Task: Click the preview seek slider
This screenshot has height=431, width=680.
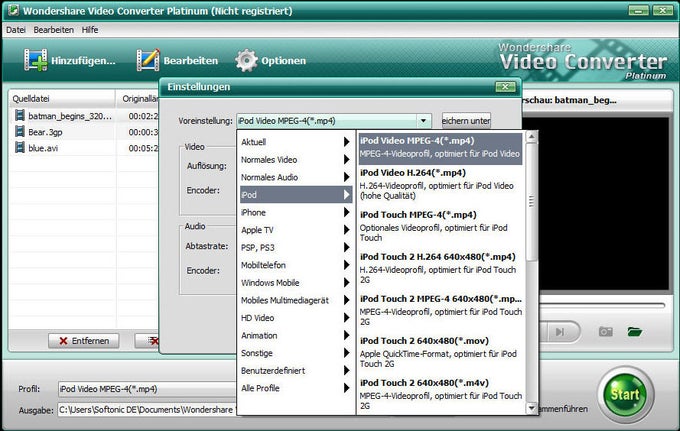Action: coord(602,306)
